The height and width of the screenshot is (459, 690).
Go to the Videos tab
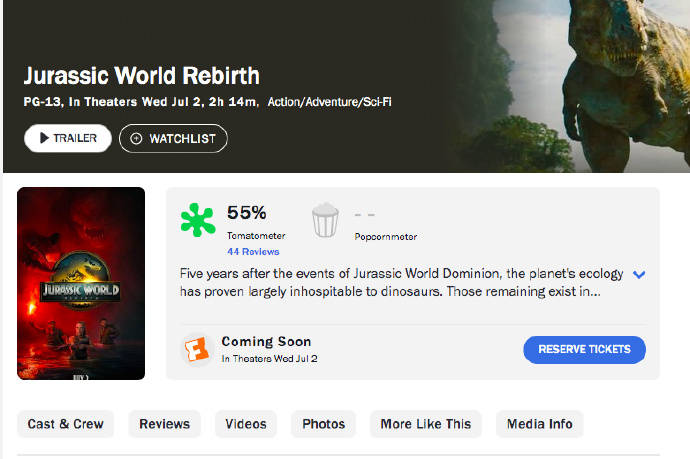(246, 424)
